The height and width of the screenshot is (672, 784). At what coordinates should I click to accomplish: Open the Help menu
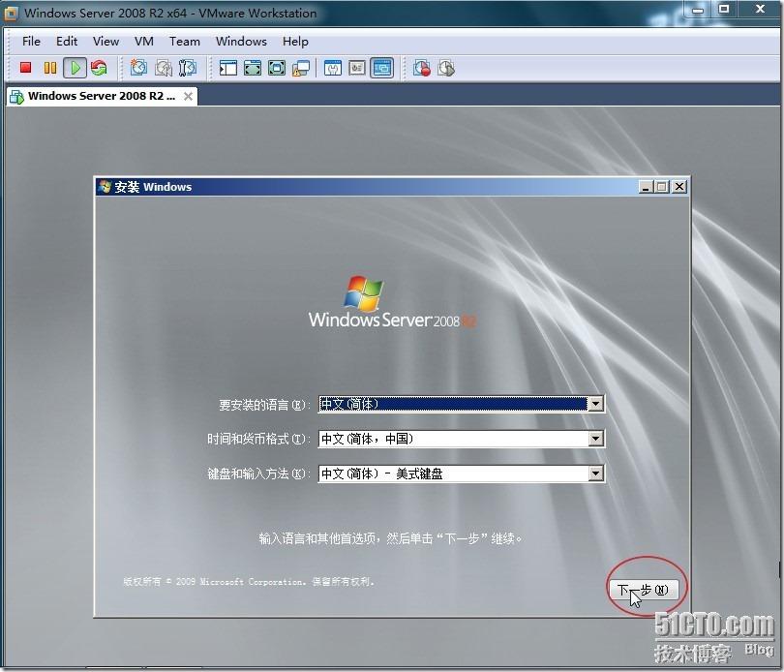[295, 42]
